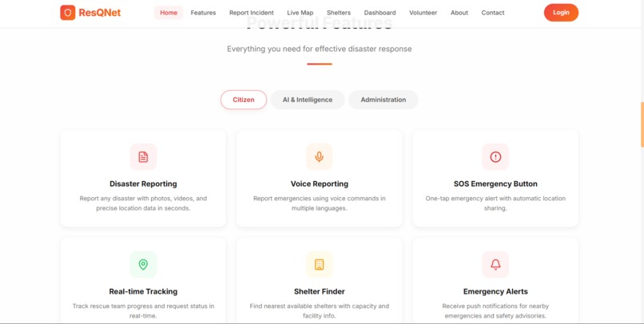
Task: Click 'Track rescue team progress' description
Action: tap(143, 311)
